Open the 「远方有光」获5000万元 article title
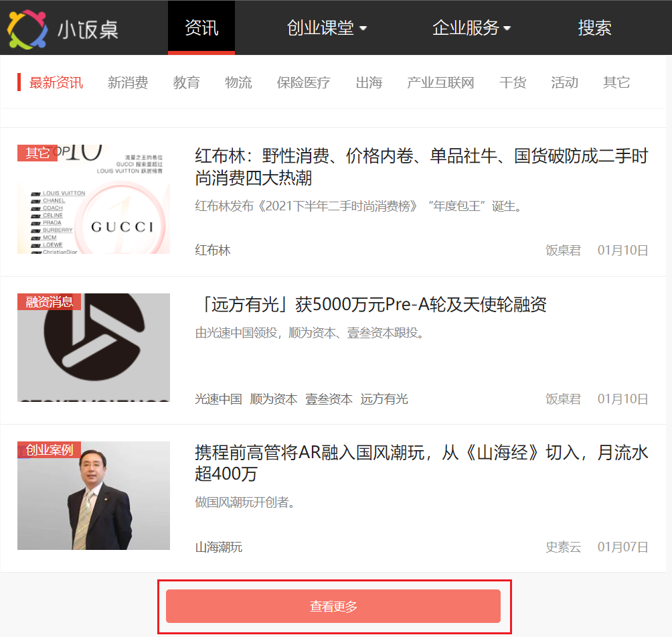672x637 pixels. tap(371, 305)
